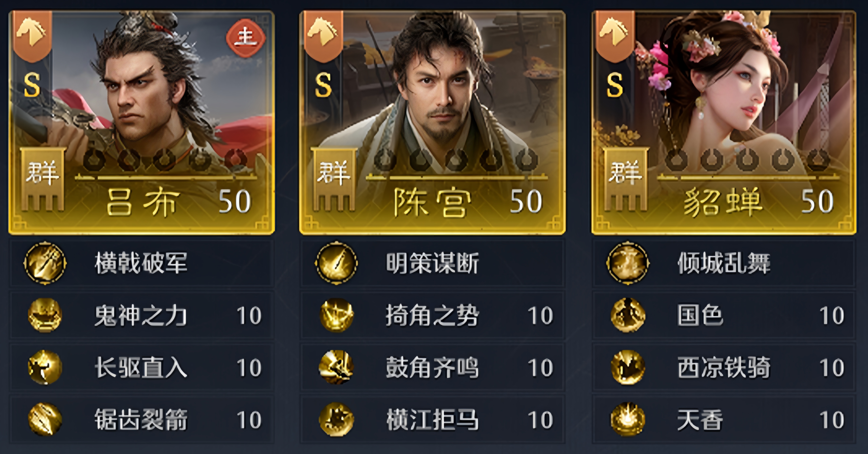Viewport: 868px width, 454px height.
Task: Click the 掎角之势 skill icon
Action: point(336,315)
